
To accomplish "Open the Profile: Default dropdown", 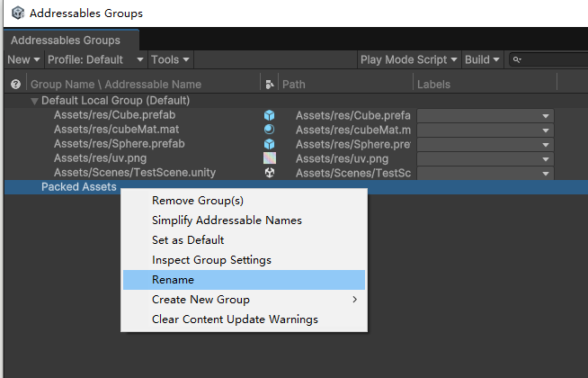I will pos(95,59).
